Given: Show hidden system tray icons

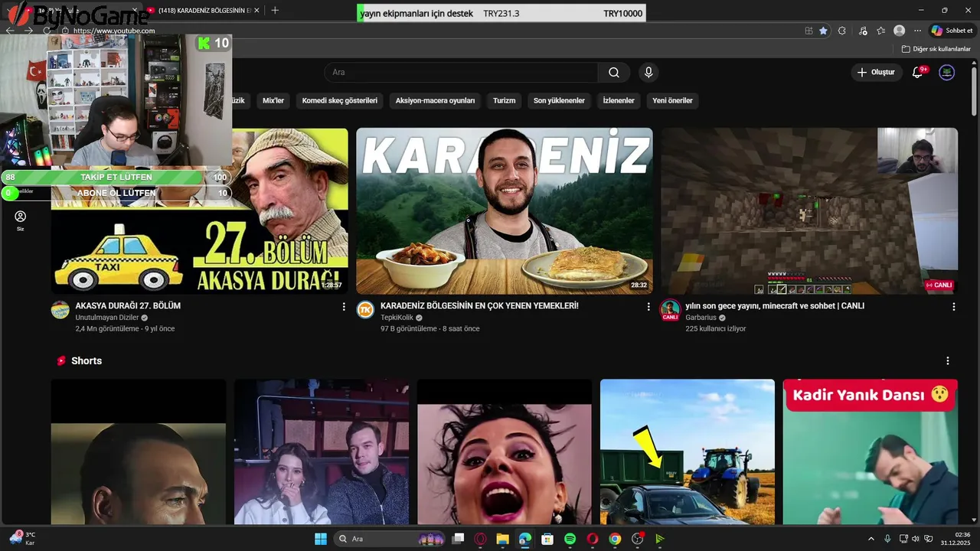Looking at the screenshot, I should (x=871, y=539).
